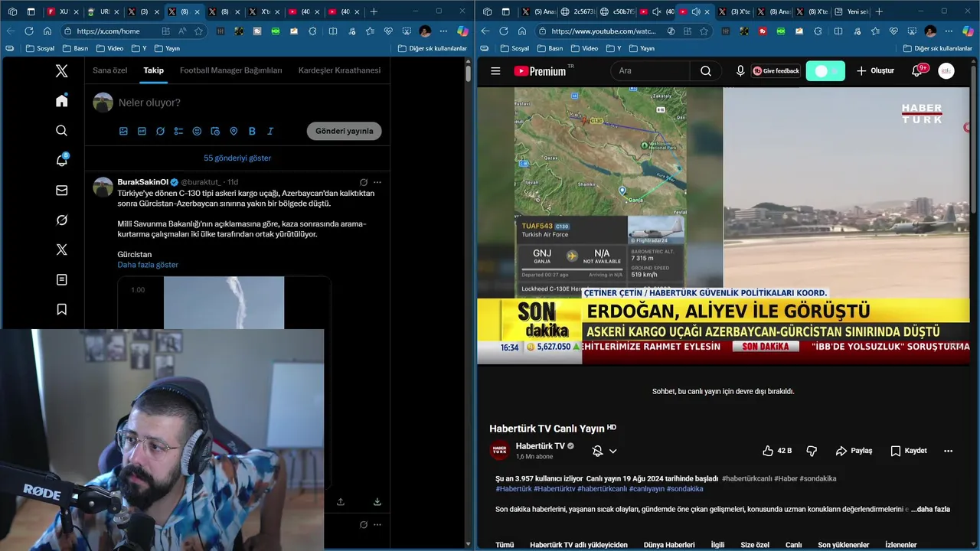
Task: Favorite x.com page with star icon
Action: [199, 31]
